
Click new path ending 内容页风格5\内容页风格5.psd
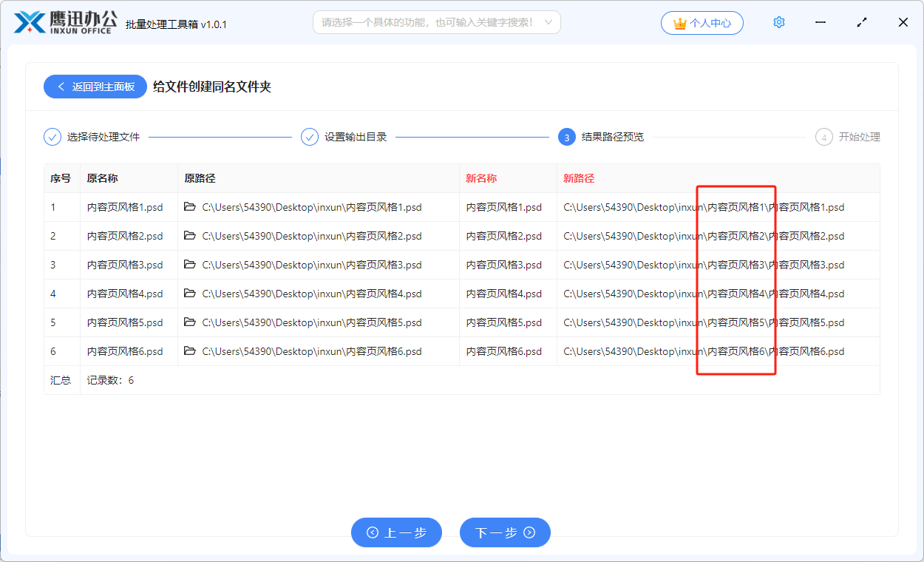pyautogui.click(x=704, y=322)
